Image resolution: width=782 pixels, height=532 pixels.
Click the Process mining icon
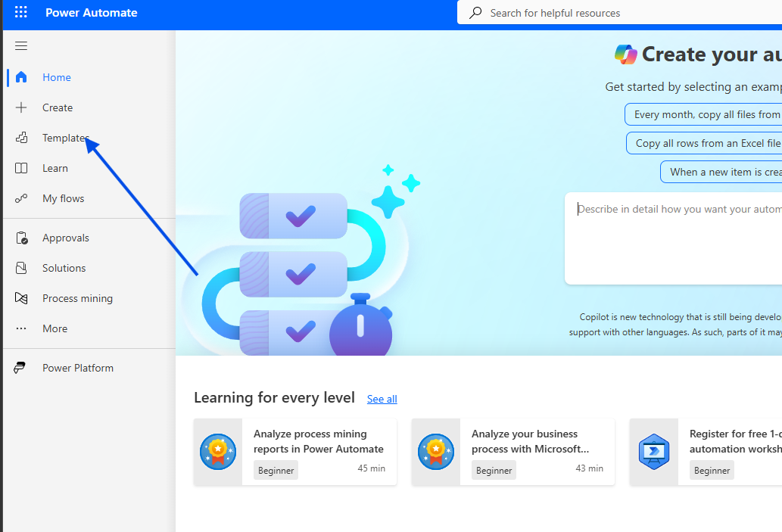tap(21, 298)
